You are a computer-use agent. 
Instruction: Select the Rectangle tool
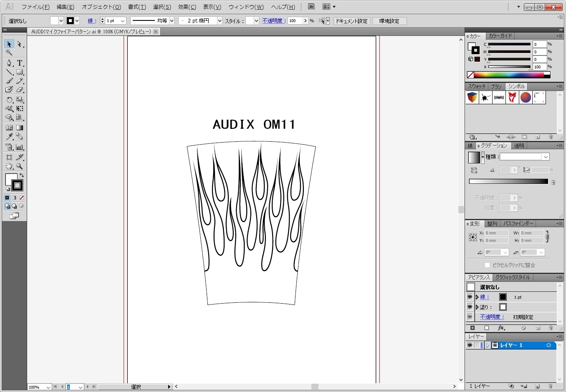click(19, 72)
